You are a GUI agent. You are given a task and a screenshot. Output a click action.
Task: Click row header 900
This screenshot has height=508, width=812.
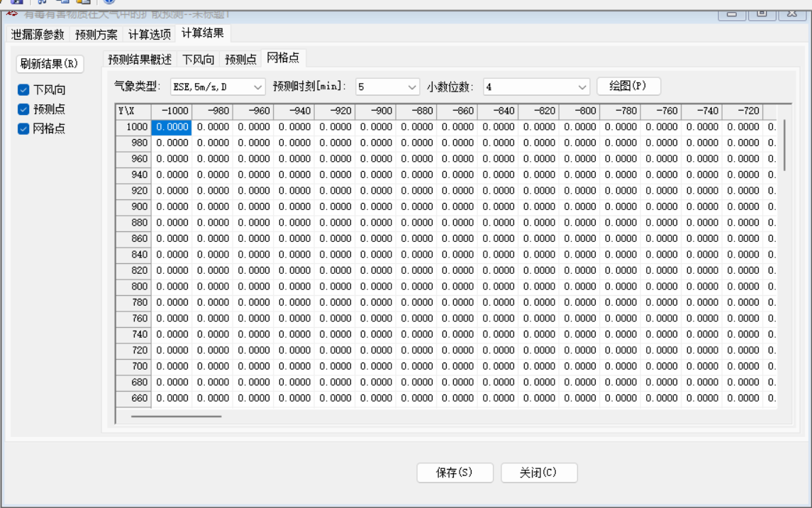click(x=133, y=206)
